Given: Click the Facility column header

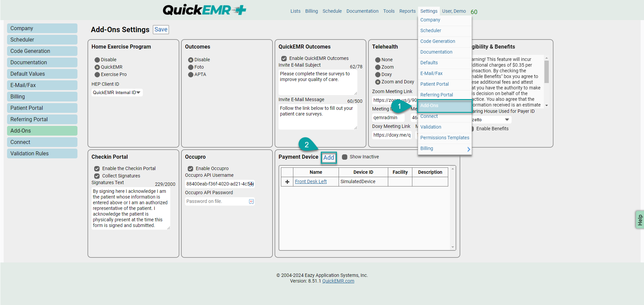Looking at the screenshot, I should [x=400, y=172].
